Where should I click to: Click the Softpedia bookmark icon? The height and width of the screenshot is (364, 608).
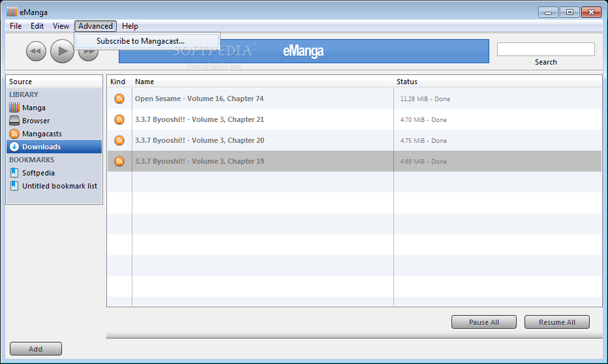(14, 173)
